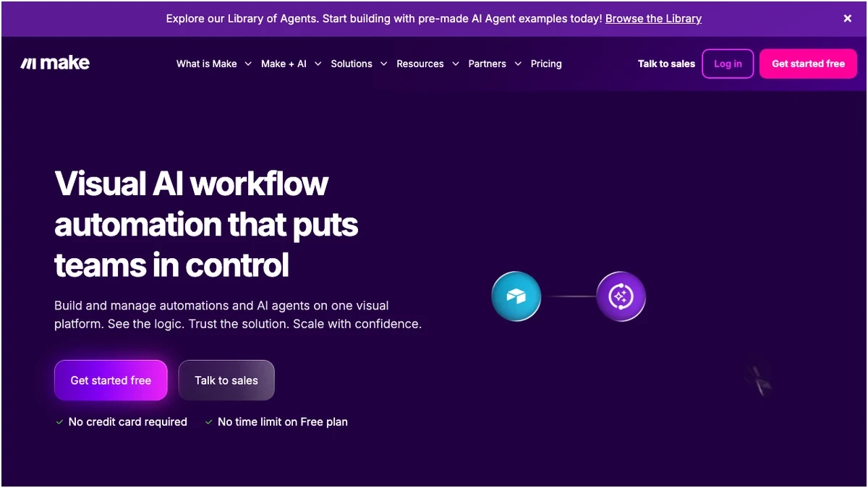Expand the Partners dropdown
868x488 pixels.
[486, 64]
